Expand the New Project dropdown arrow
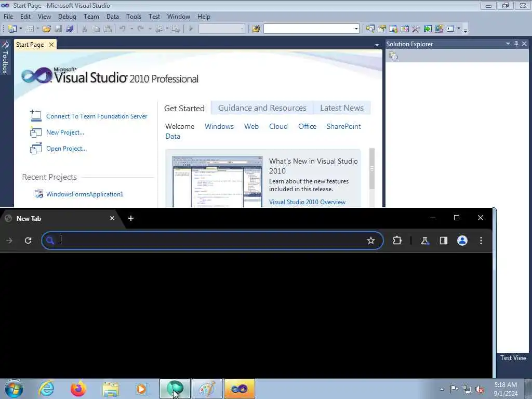Viewport: 532px width, 399px height. pos(21,29)
